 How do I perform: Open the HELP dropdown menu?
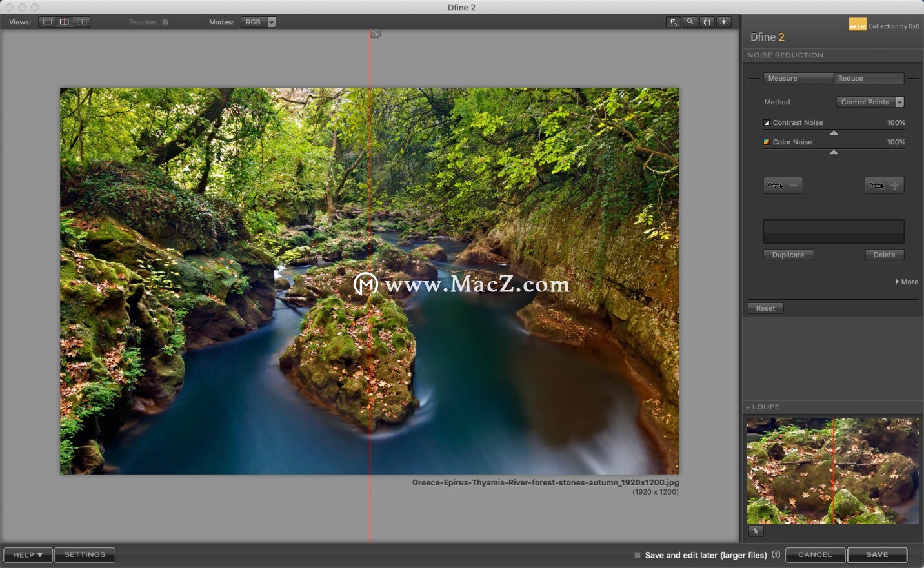tap(28, 554)
